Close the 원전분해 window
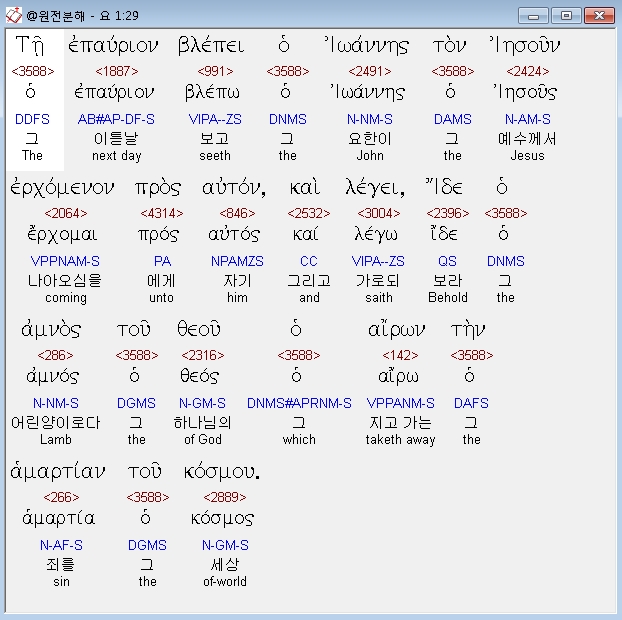Screen dimensions: 622x620 pos(599,16)
